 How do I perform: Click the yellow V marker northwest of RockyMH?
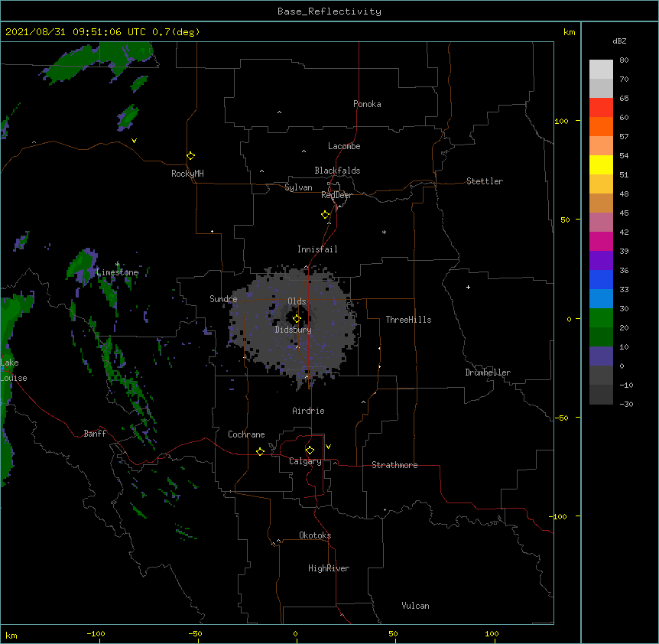tap(134, 141)
